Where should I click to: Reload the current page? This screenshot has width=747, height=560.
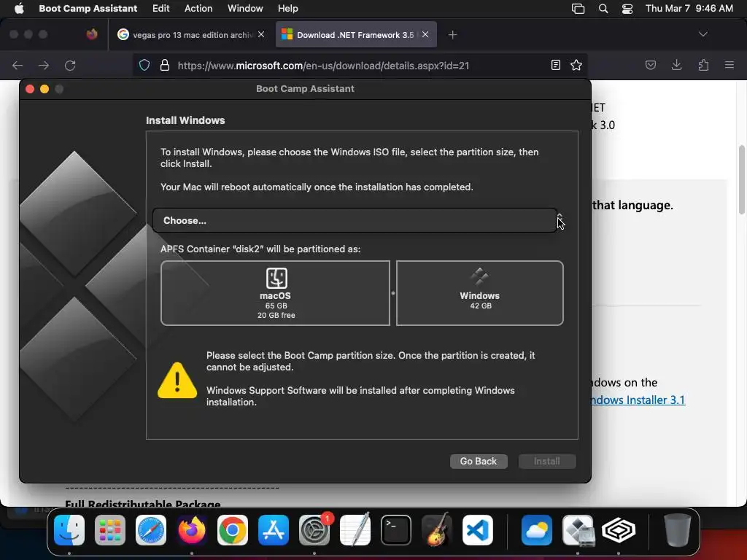point(70,65)
